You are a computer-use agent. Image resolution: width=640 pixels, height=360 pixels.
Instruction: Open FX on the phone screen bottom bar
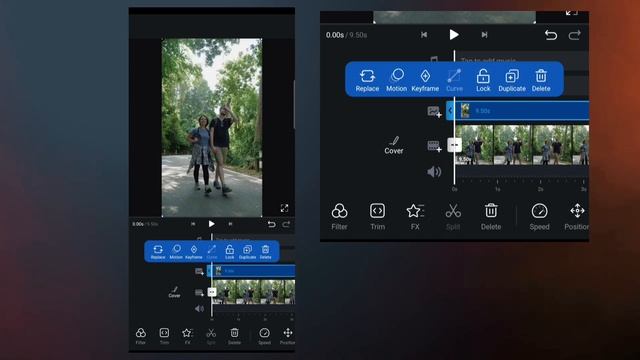pyautogui.click(x=187, y=336)
